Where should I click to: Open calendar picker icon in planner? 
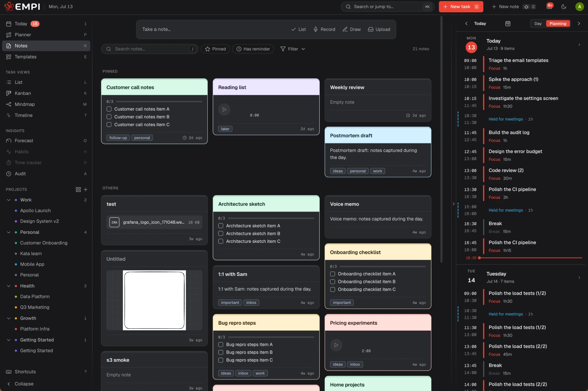tap(508, 24)
